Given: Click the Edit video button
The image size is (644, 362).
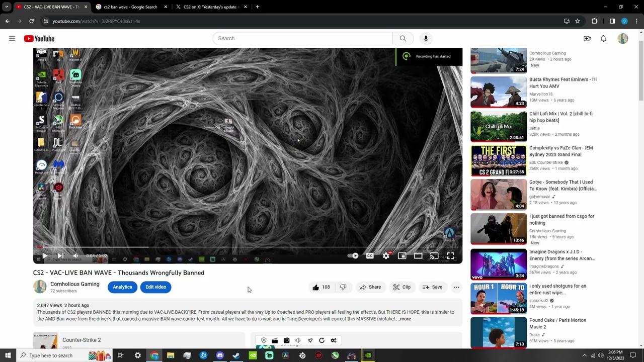Looking at the screenshot, I should (156, 287).
